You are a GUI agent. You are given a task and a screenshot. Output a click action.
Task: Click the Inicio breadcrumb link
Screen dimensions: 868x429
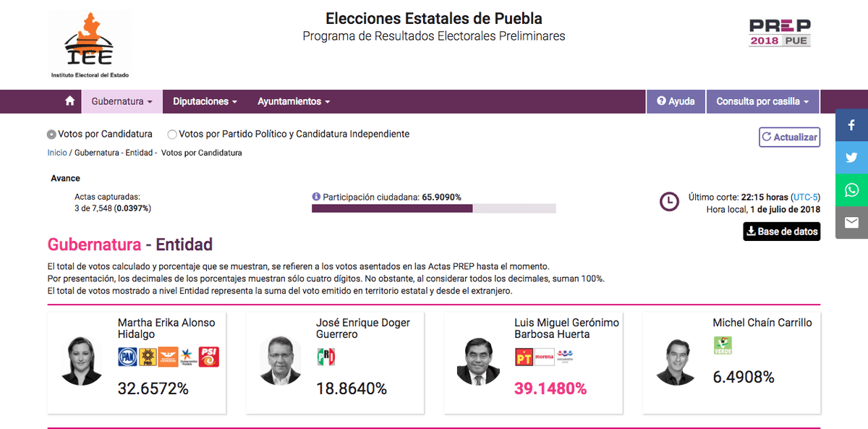(57, 153)
